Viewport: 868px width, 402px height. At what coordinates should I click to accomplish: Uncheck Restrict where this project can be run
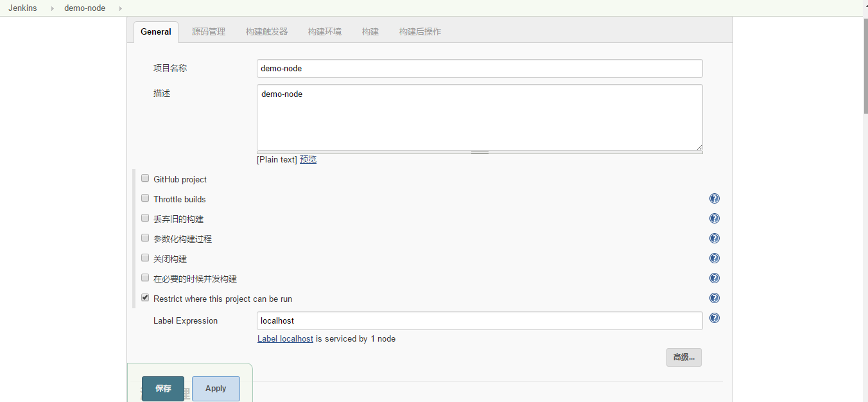(x=145, y=298)
